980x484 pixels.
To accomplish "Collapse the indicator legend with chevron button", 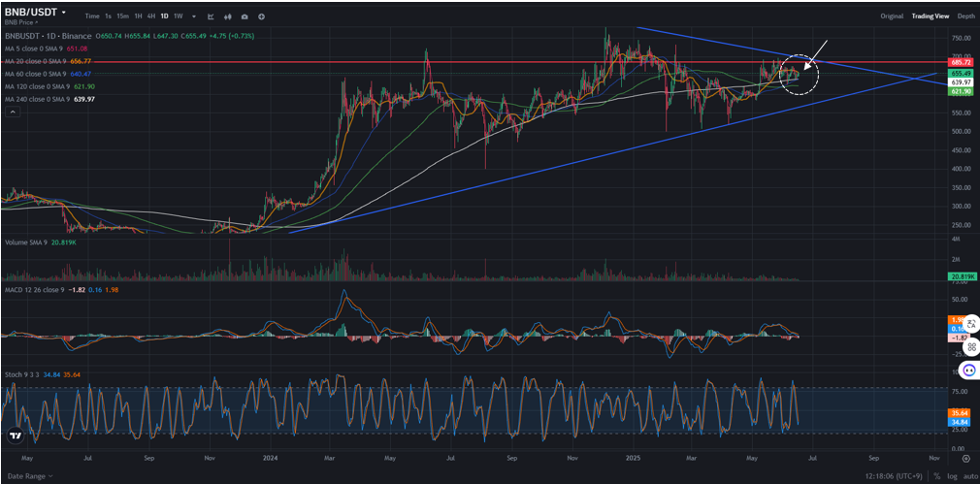I will [x=12, y=112].
